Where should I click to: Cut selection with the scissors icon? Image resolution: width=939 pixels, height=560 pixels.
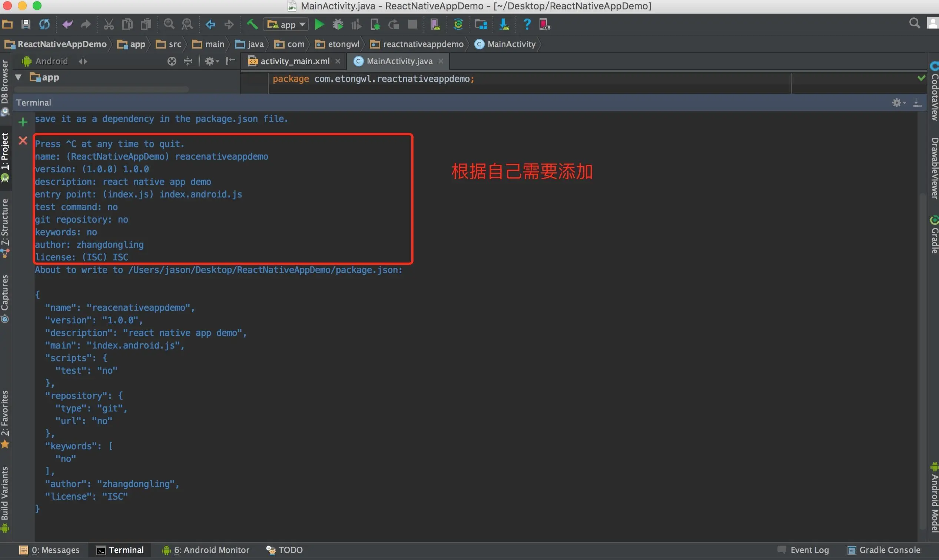(109, 24)
